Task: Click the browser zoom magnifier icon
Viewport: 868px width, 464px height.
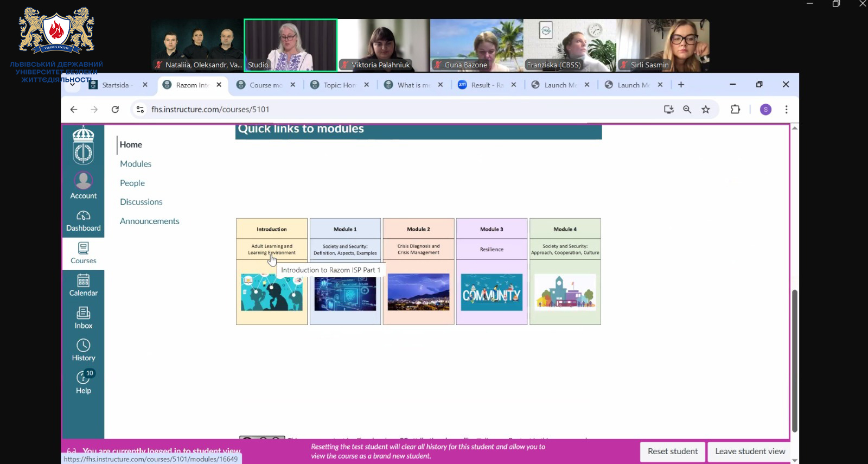Action: coord(687,110)
